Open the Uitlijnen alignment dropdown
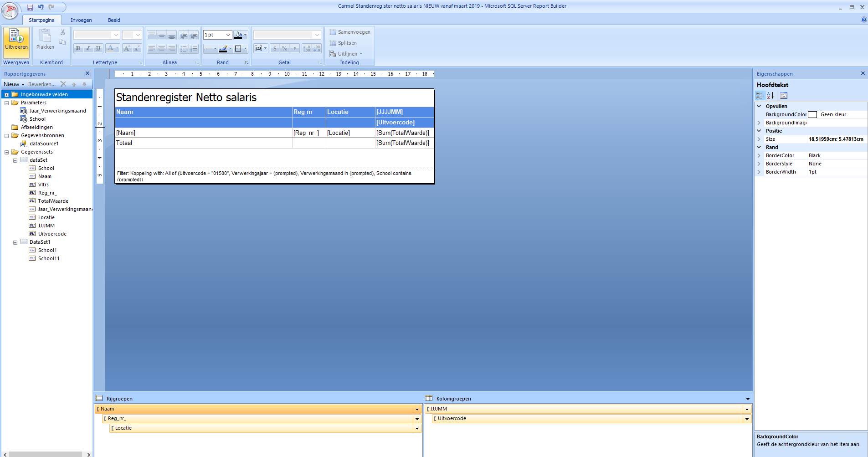Screen dimensions: 868x457 346,54
